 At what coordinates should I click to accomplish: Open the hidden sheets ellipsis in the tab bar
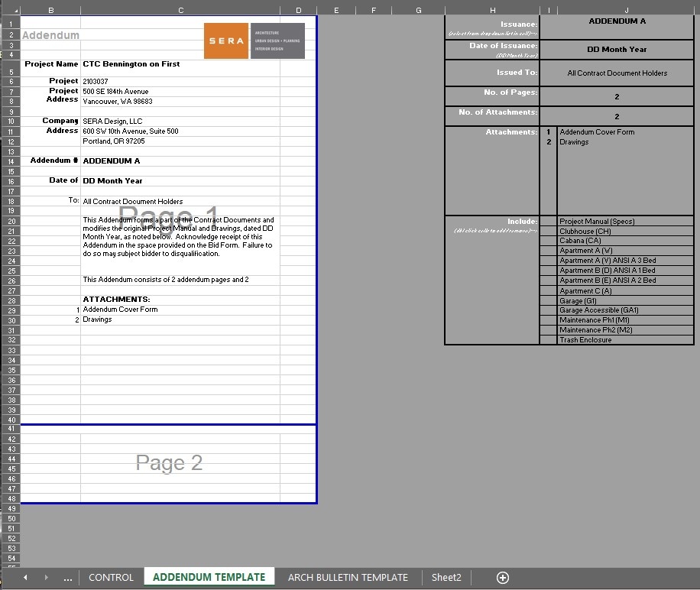pyautogui.click(x=68, y=579)
